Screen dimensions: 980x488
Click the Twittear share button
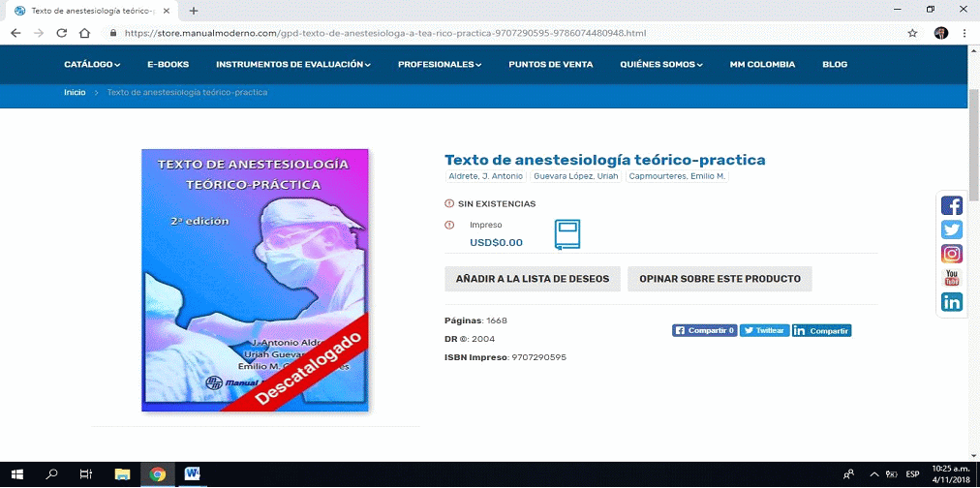coord(765,331)
